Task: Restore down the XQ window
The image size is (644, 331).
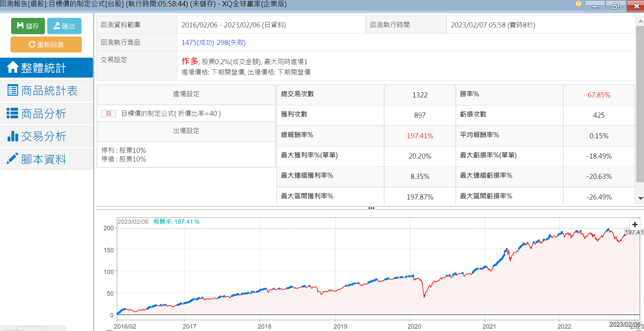Action: (x=616, y=6)
